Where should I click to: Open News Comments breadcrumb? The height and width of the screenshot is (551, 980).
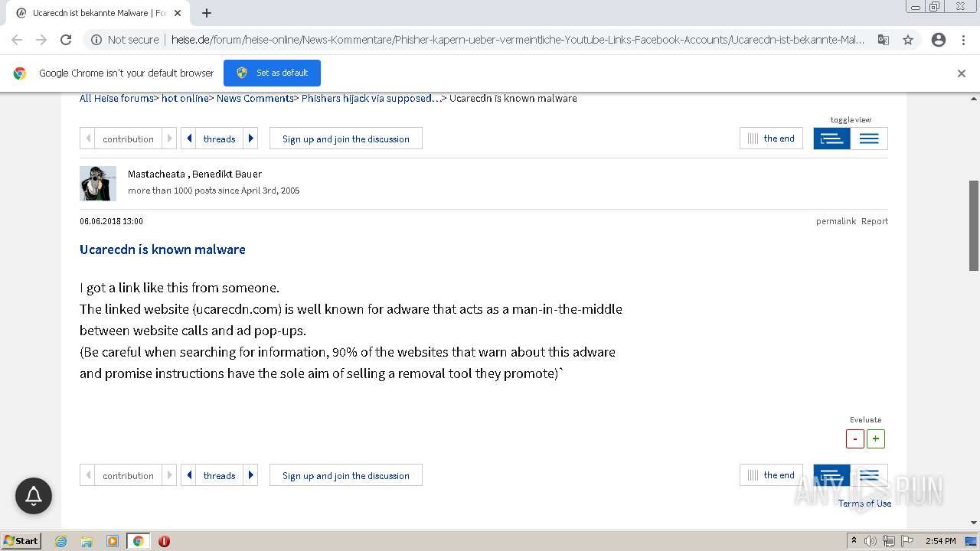(255, 98)
